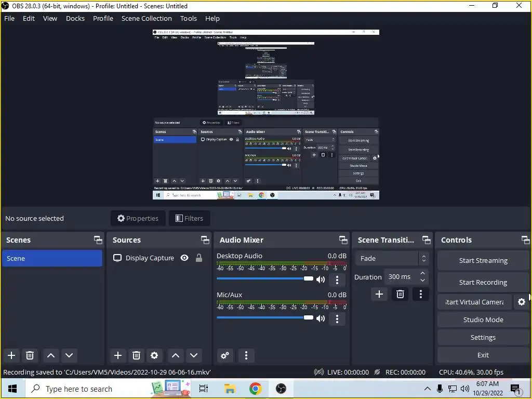
Task: Select the Display Capture source
Action: 150,258
